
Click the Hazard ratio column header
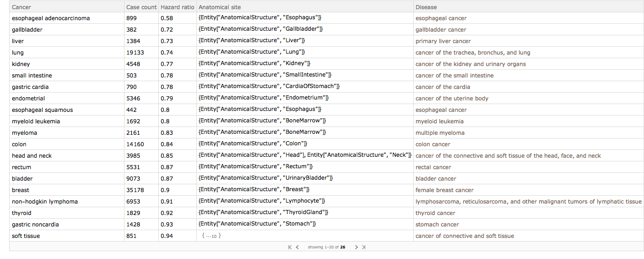[178, 7]
